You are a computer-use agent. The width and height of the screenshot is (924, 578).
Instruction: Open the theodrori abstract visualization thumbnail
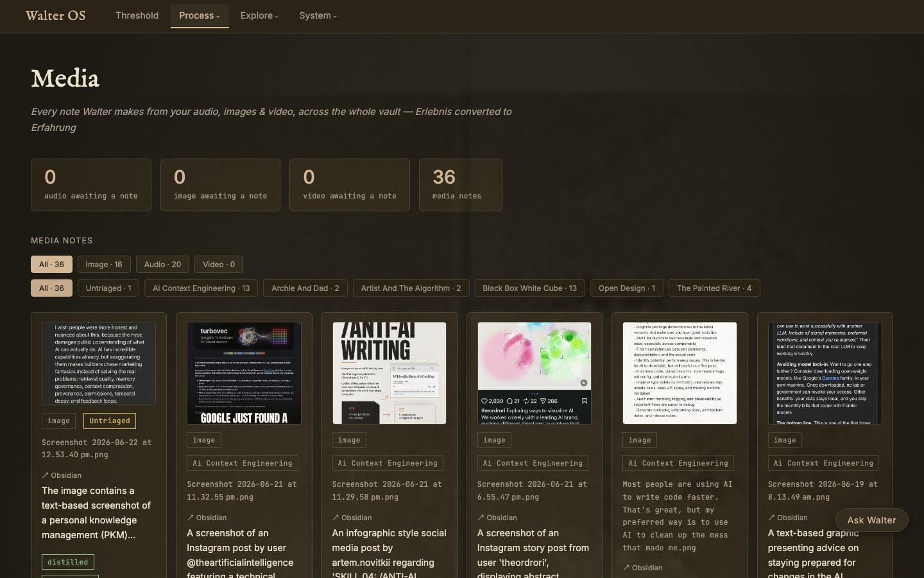coord(535,373)
